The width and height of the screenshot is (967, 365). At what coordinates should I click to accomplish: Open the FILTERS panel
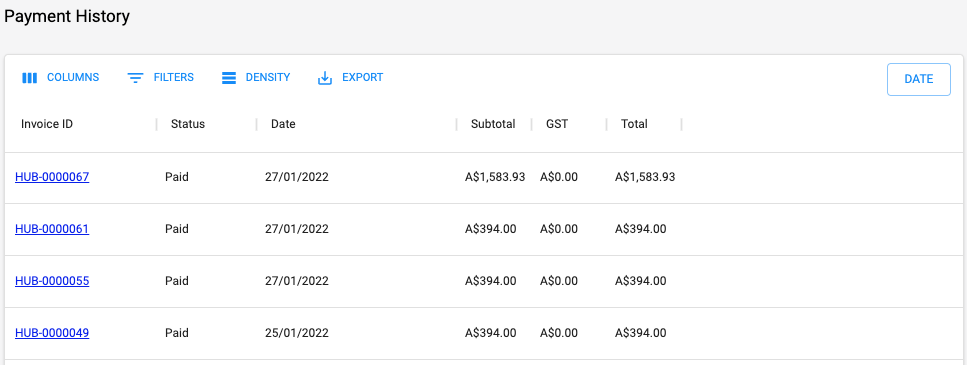[160, 78]
